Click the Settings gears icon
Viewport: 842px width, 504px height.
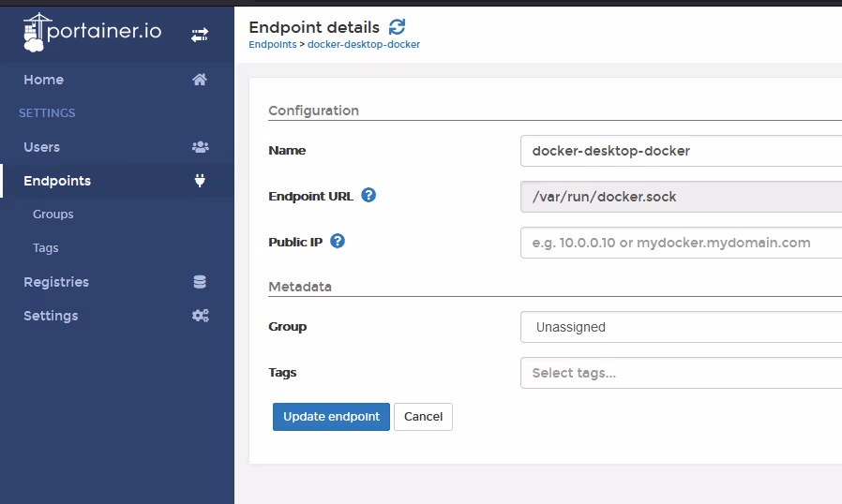[201, 316]
